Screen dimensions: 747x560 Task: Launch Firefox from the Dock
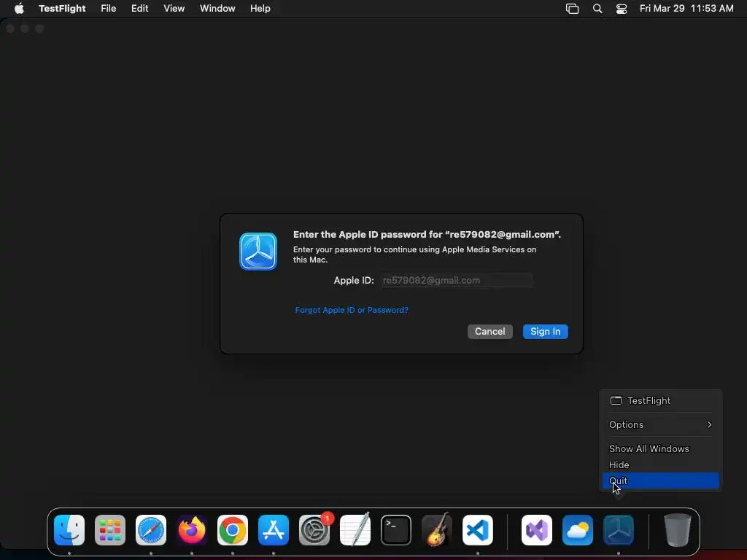192,530
